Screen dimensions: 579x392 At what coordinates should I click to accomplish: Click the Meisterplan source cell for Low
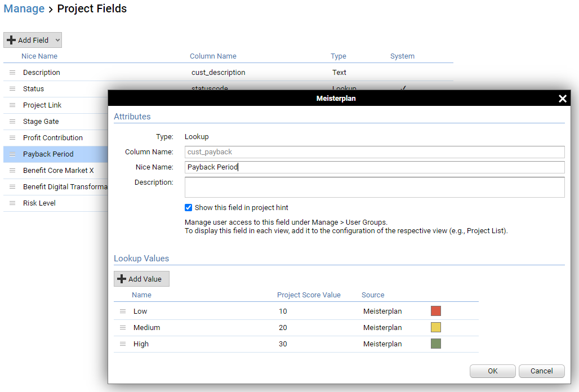tap(382, 311)
